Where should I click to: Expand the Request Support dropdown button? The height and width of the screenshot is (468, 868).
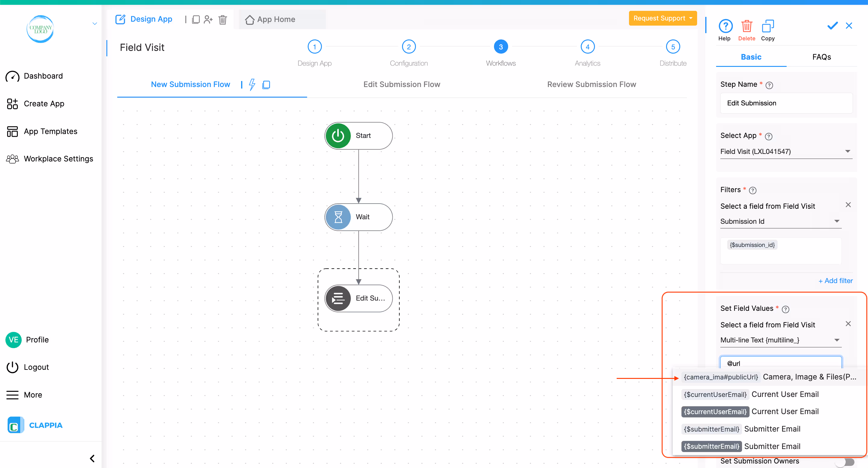tap(662, 18)
